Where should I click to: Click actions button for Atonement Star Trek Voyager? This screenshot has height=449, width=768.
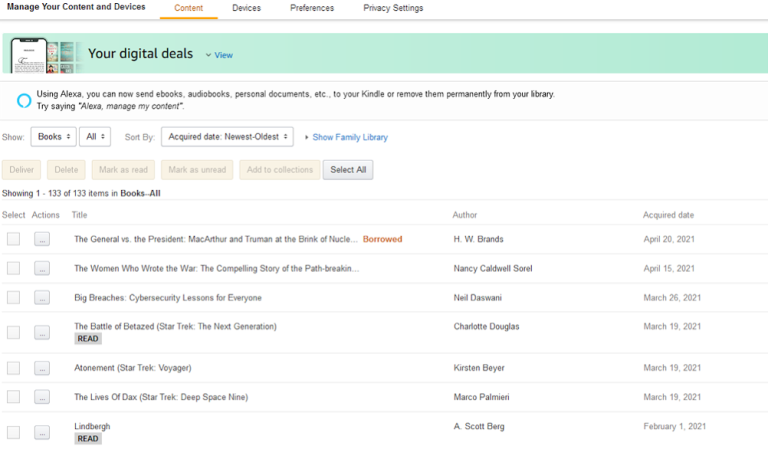(42, 368)
